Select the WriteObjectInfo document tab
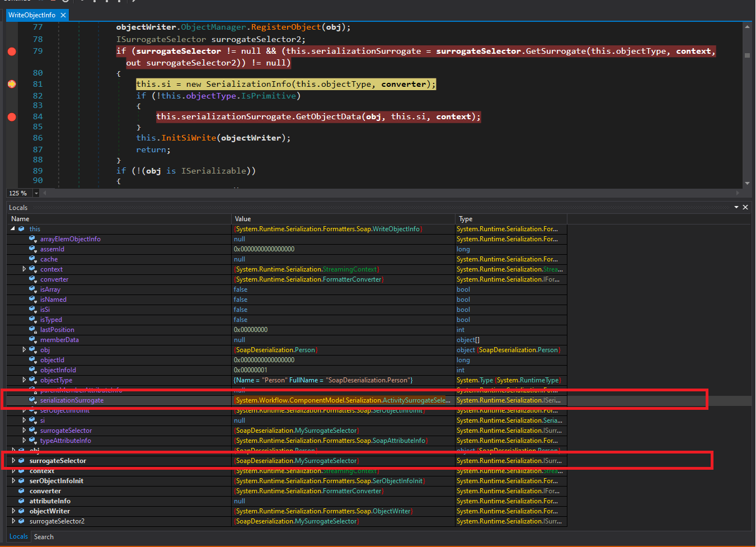Viewport: 756px width, 547px height. [x=32, y=15]
